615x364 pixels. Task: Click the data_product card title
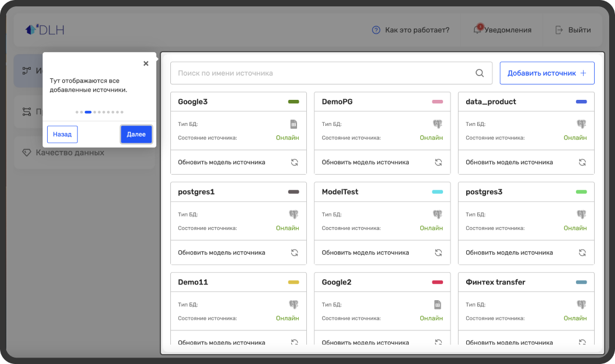491,102
